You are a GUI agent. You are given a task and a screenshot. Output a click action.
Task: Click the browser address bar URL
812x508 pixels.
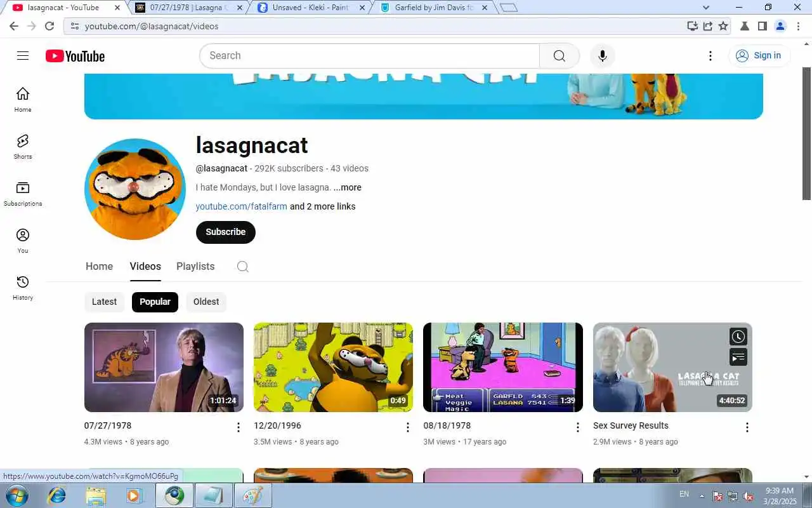pos(152,26)
